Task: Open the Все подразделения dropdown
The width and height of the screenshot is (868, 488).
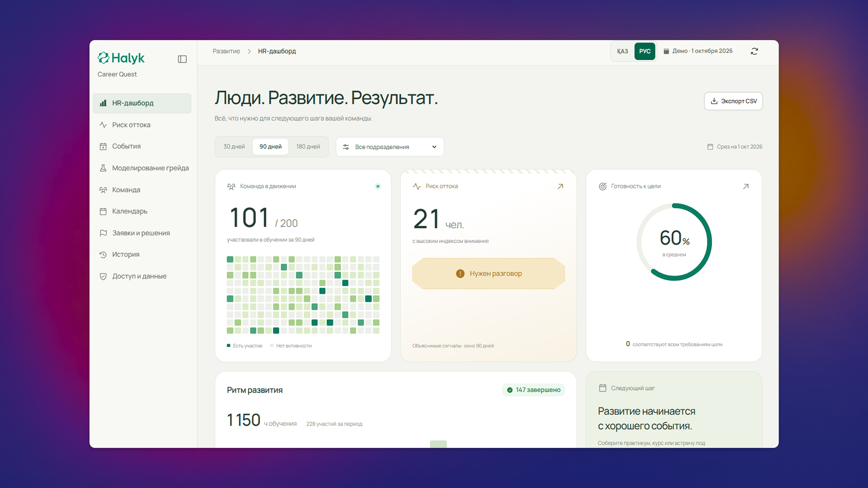Action: (x=390, y=147)
